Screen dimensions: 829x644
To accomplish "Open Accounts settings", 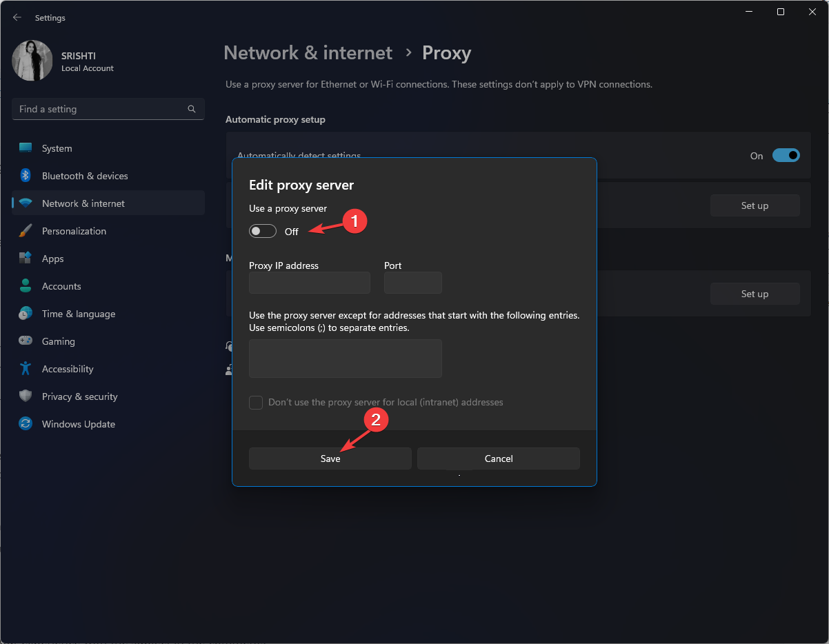I will point(61,285).
